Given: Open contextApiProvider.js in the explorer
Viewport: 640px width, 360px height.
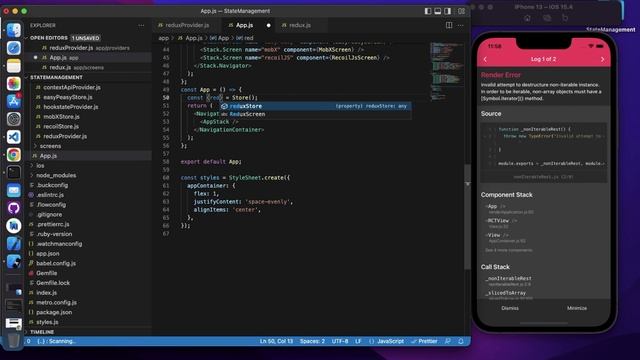Looking at the screenshot, I should tap(72, 87).
